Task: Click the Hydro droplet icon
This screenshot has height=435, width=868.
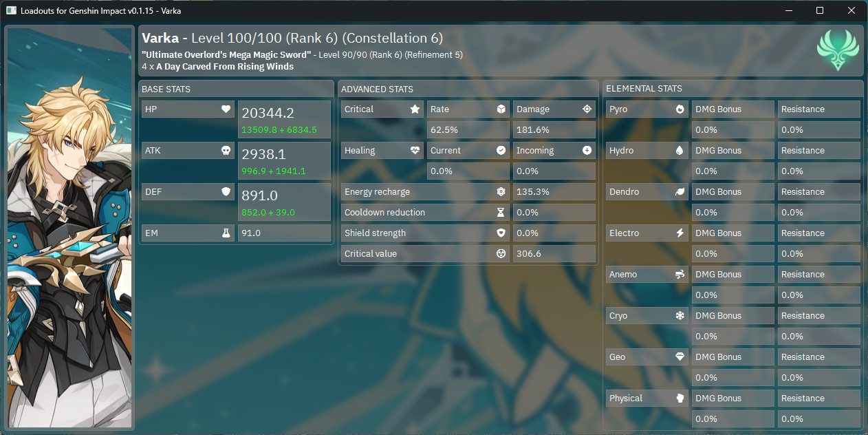Action: (680, 150)
